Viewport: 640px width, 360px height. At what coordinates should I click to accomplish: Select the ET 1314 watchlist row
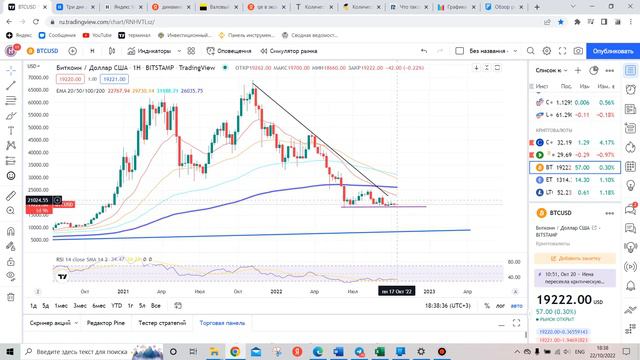pyautogui.click(x=575, y=180)
